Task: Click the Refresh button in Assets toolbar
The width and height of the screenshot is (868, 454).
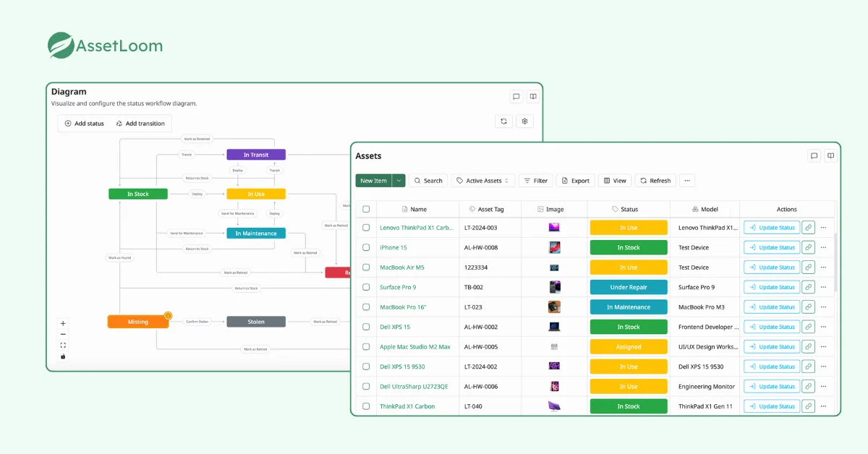Action: 655,181
